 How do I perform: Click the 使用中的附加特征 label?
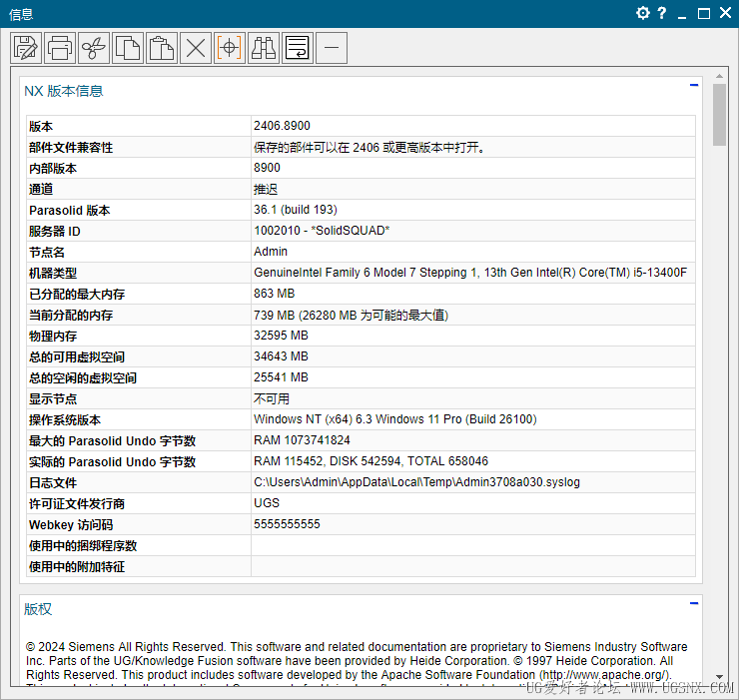(77, 566)
